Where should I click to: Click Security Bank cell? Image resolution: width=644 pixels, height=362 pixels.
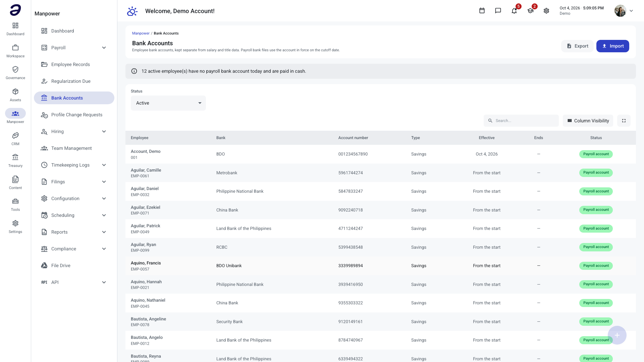pos(229,322)
